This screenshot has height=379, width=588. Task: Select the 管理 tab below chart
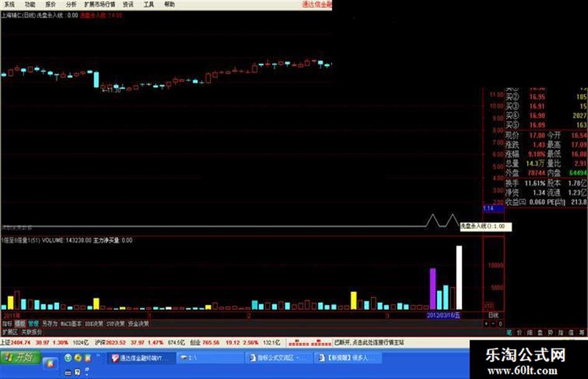[x=33, y=324]
